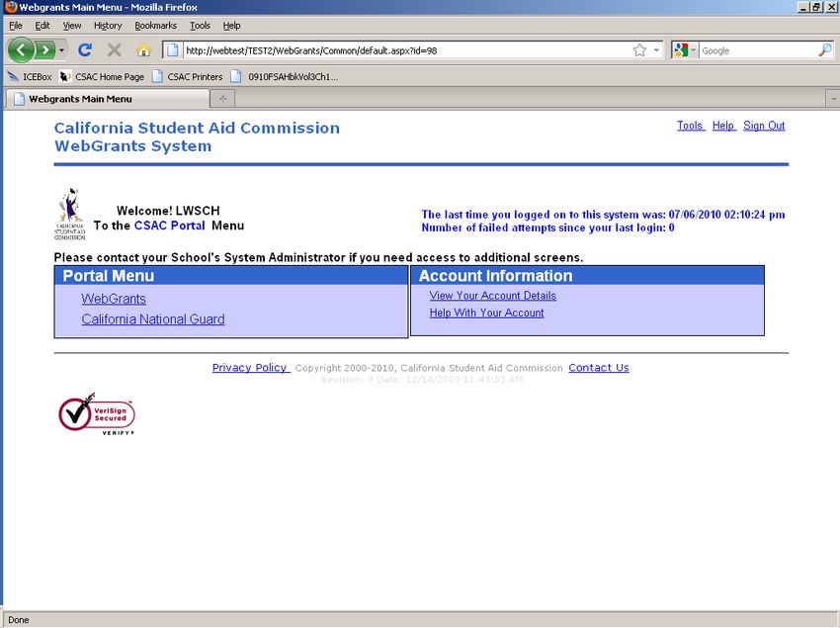Screen dimensions: 840x628
Task: Click the WebGrants System page heading
Action: click(x=132, y=145)
